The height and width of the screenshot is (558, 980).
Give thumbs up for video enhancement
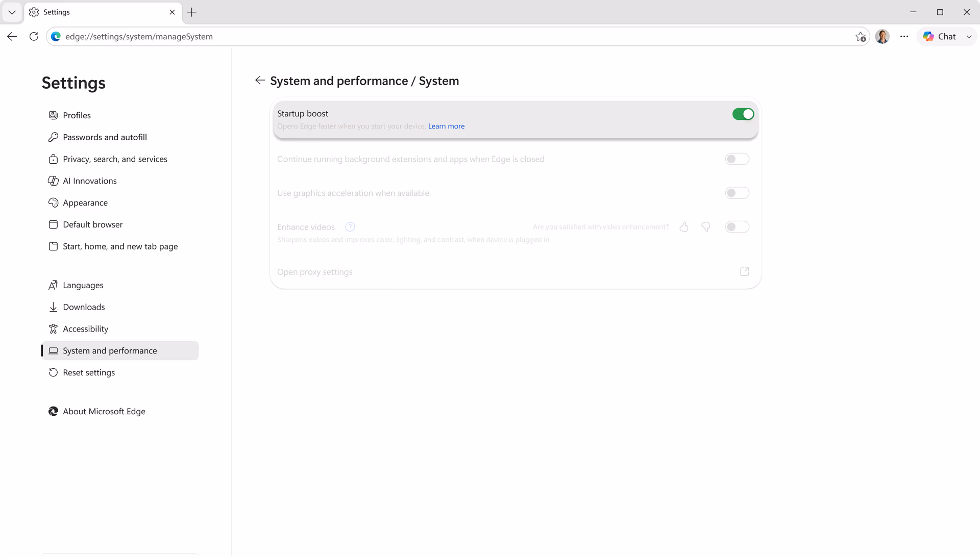[684, 227]
